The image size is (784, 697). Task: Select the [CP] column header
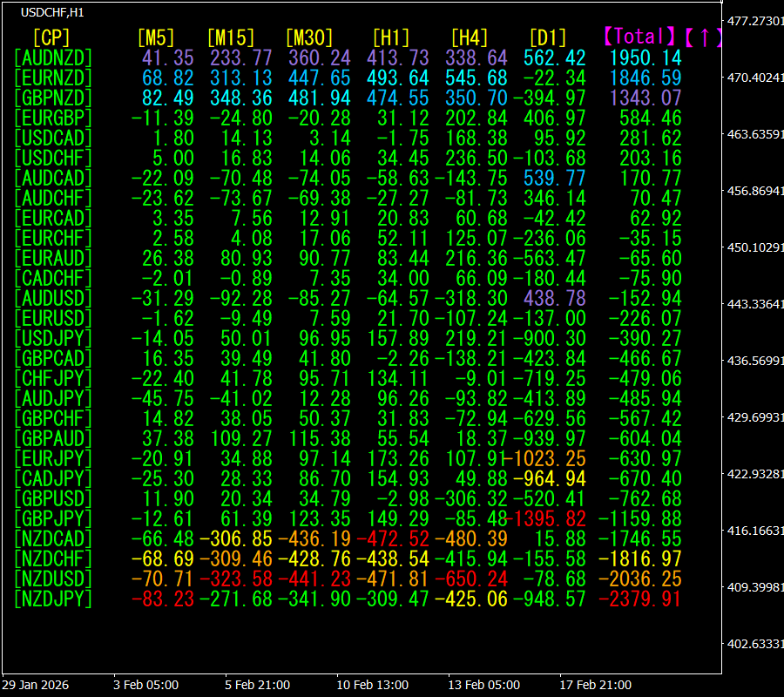[51, 38]
